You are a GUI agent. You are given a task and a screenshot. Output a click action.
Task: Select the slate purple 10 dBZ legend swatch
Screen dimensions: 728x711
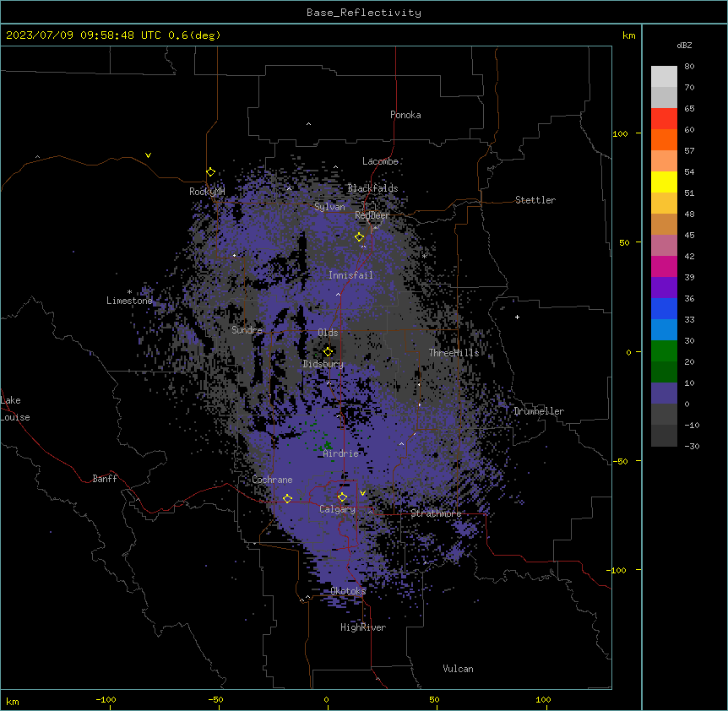664,393
